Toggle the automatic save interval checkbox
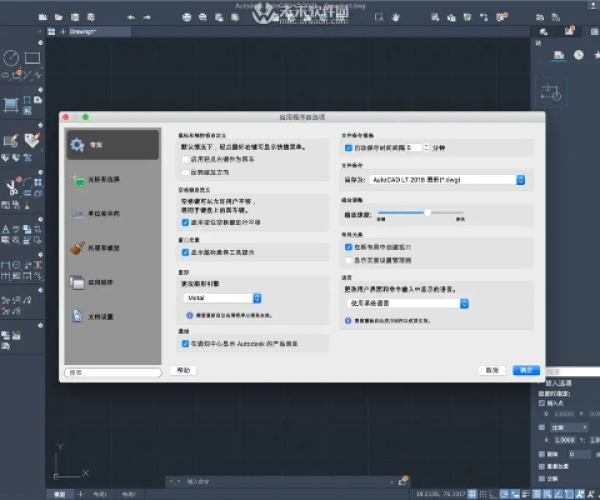Screen dimensions: 600x500 point(348,148)
